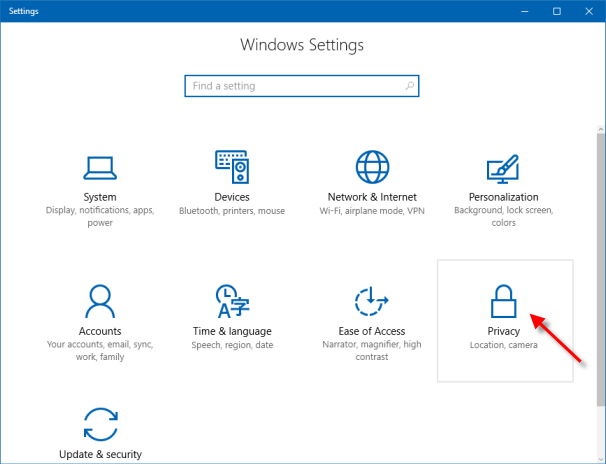Screen dimensions: 606x464
Task: Open the Accounts person icon
Action: [x=100, y=301]
